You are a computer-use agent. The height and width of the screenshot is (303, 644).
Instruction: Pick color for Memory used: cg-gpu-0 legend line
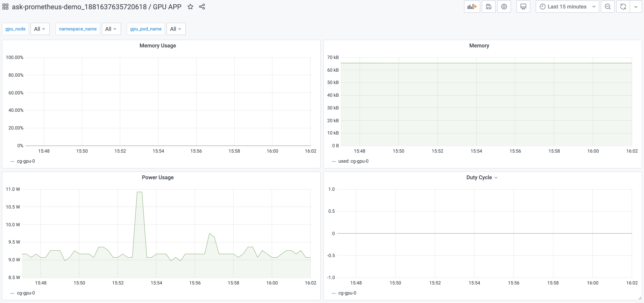(334, 162)
